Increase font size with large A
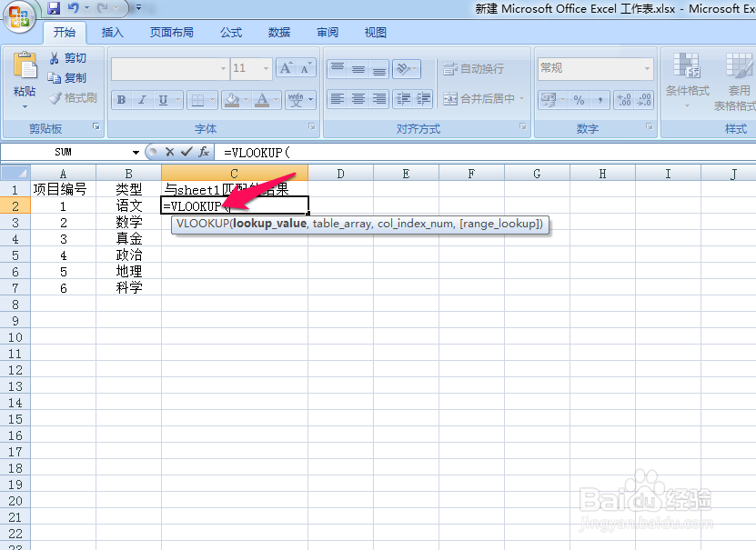 tap(286, 68)
